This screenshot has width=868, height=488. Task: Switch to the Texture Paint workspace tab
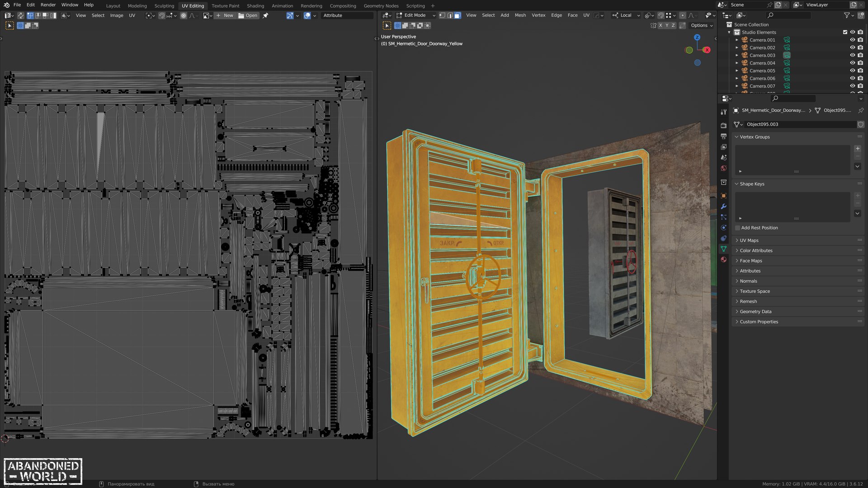point(226,6)
